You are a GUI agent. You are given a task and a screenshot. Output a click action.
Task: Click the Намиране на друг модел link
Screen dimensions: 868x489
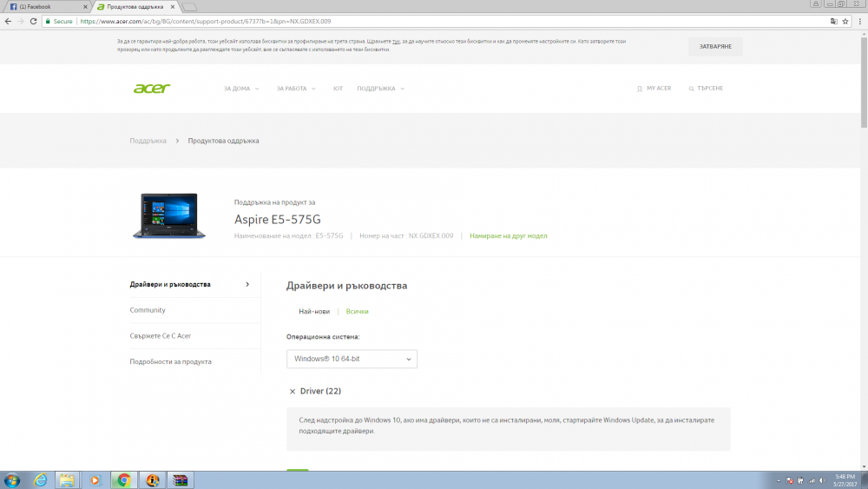pyautogui.click(x=508, y=236)
